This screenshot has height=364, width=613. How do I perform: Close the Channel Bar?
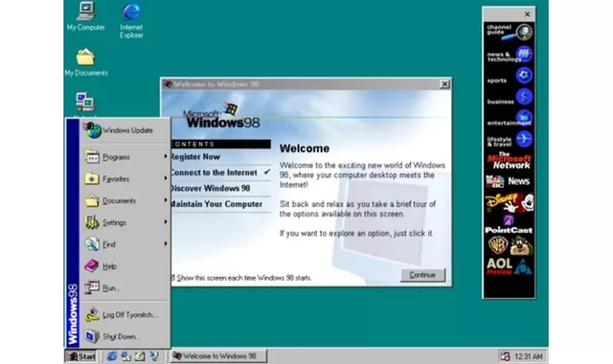click(x=528, y=14)
